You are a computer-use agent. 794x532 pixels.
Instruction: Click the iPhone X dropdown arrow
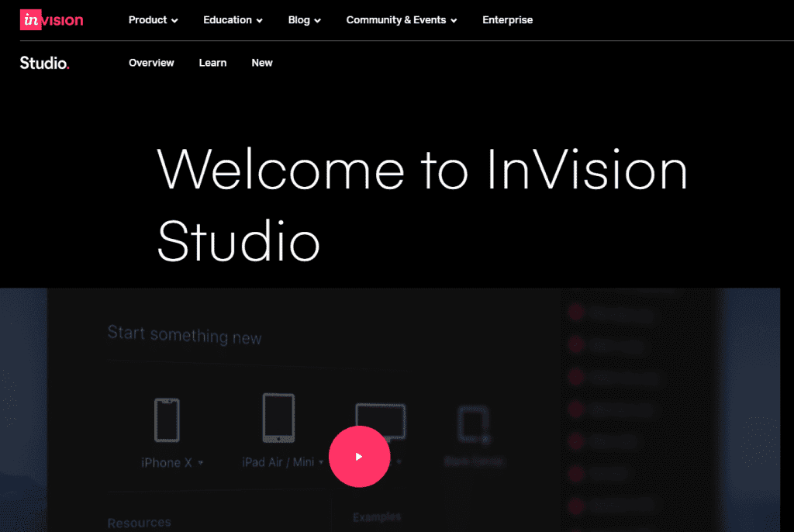(x=201, y=463)
